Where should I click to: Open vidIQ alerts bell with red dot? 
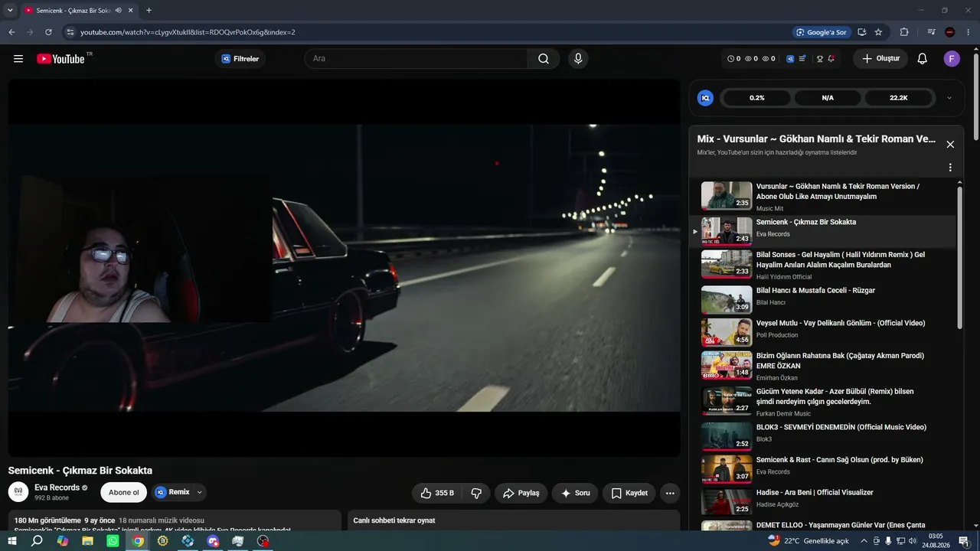[x=831, y=59]
